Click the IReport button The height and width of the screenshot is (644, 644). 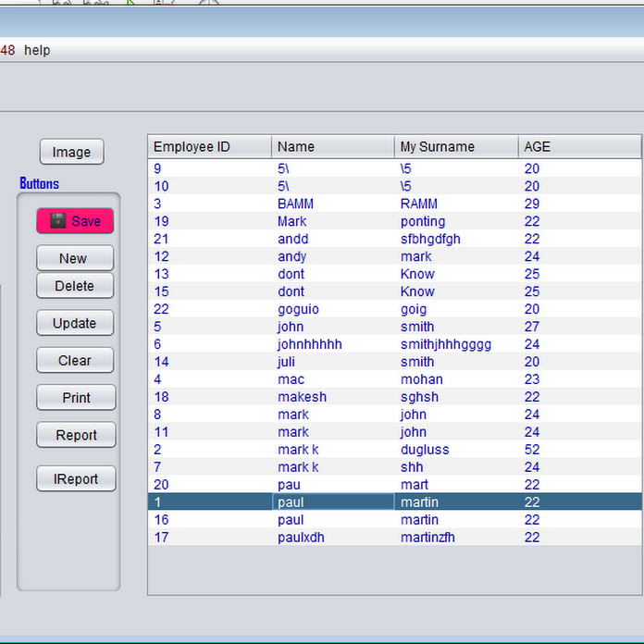pos(76,479)
